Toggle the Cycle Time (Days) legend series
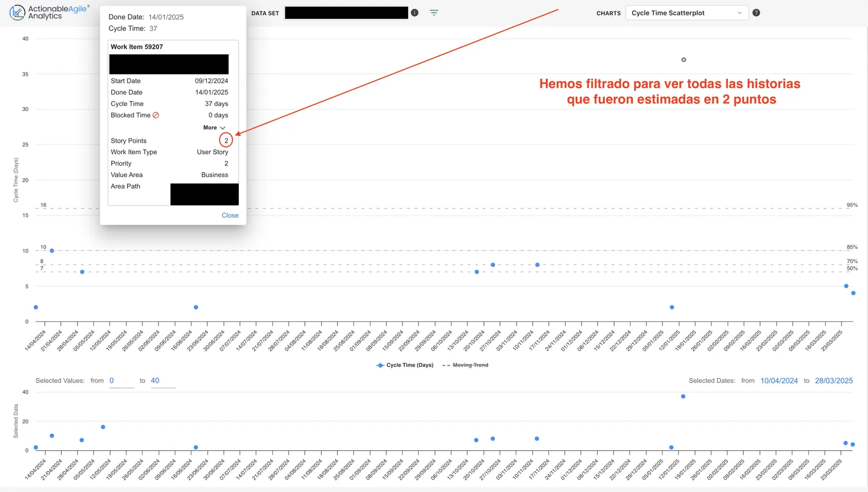Screen dimensions: 868x492 tap(410, 365)
